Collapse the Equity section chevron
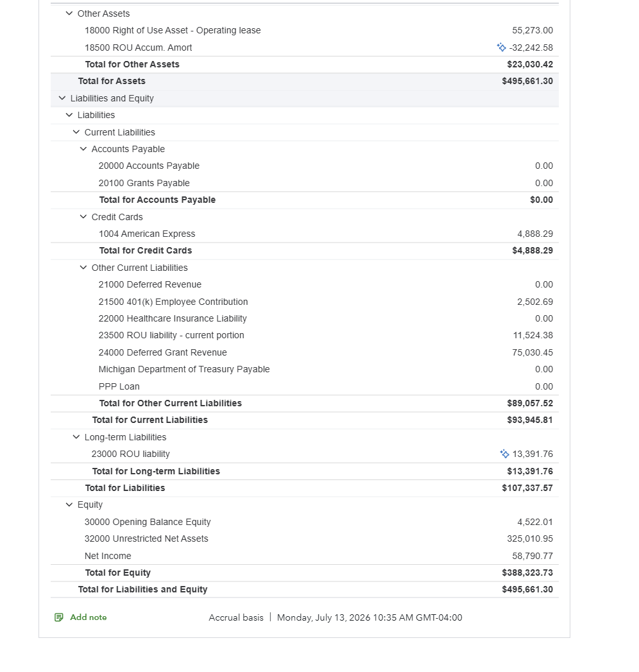Viewport: 639px width, 672px height. coord(69,504)
